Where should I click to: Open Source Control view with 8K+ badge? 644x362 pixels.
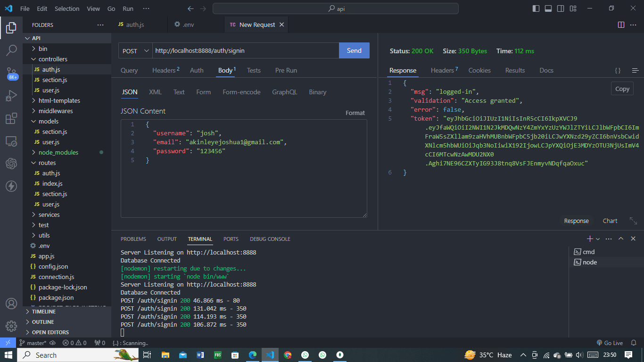11,73
